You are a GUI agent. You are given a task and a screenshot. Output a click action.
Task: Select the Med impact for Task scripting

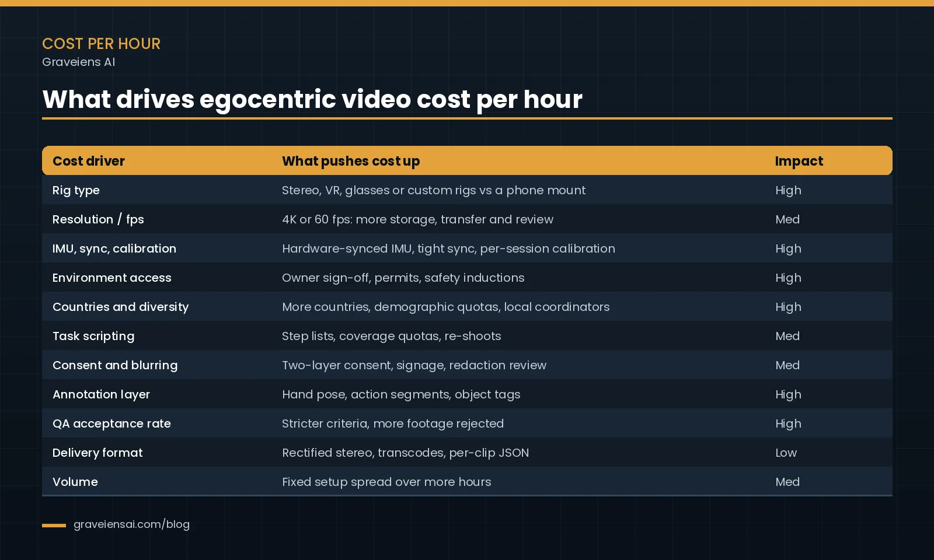(787, 336)
